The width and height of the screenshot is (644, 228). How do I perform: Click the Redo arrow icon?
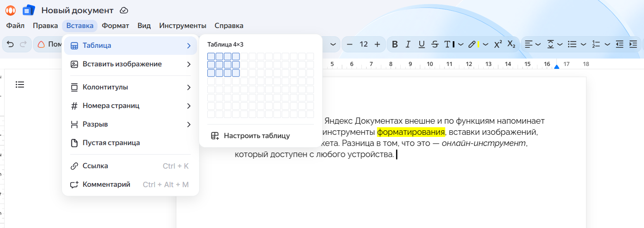(23, 45)
